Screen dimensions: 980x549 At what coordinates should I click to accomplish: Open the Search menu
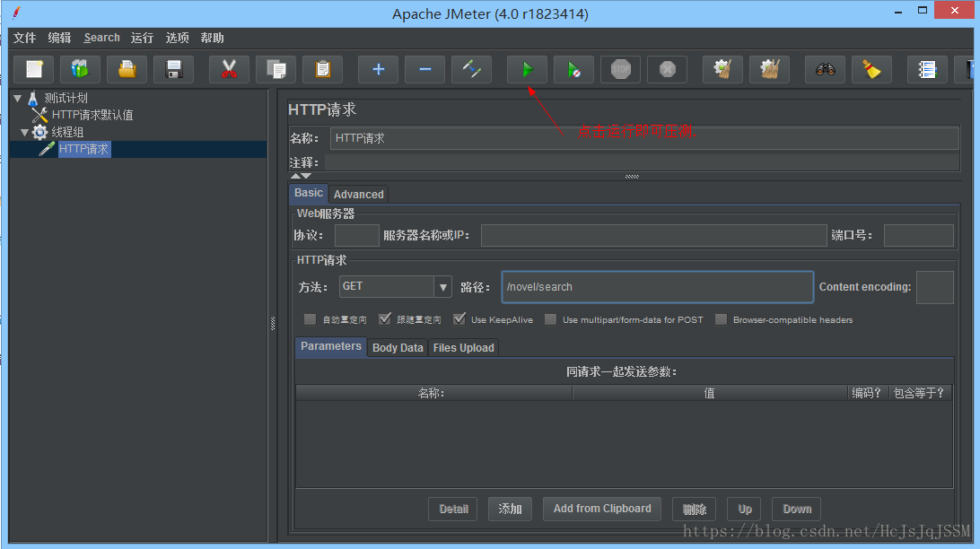point(102,38)
